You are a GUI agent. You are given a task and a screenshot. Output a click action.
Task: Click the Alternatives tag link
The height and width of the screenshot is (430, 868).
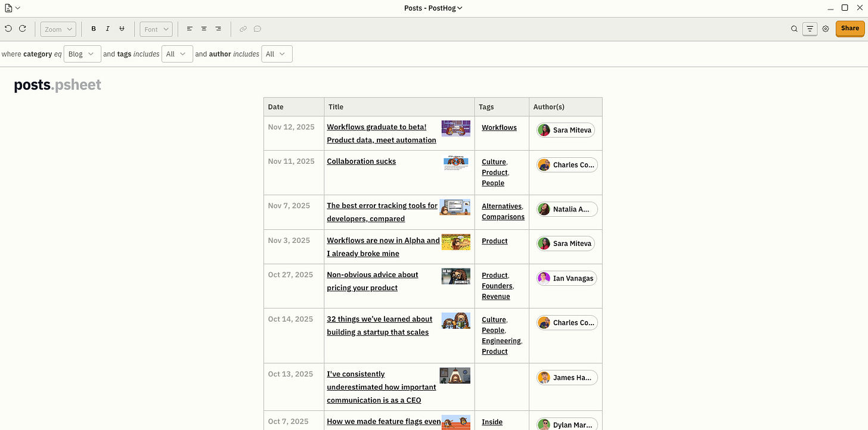click(501, 206)
